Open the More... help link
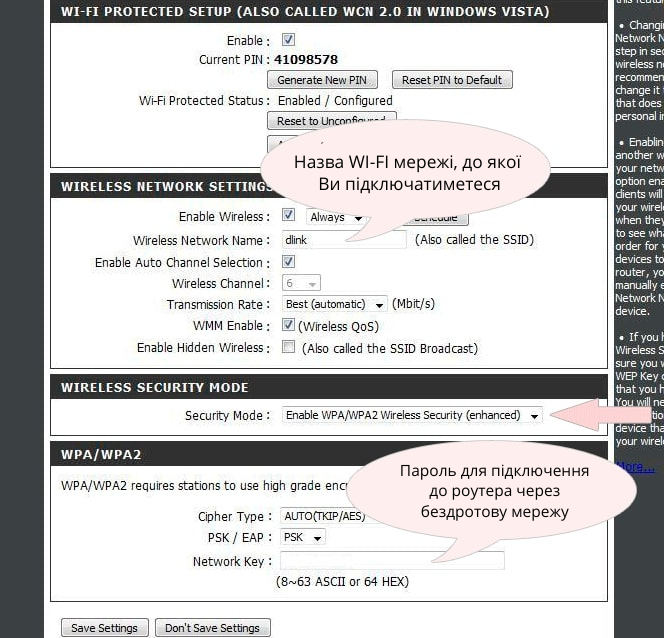This screenshot has width=664, height=638. [634, 466]
